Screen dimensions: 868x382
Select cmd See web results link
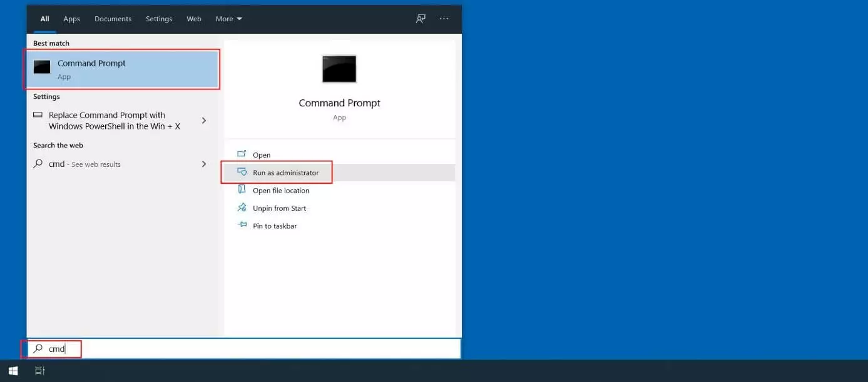pos(84,164)
